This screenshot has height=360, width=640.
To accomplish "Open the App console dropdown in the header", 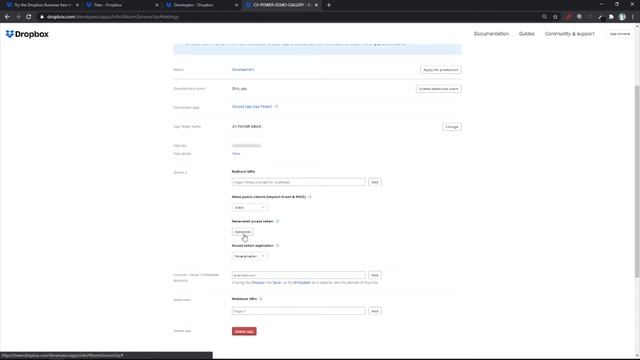I will pos(620,34).
